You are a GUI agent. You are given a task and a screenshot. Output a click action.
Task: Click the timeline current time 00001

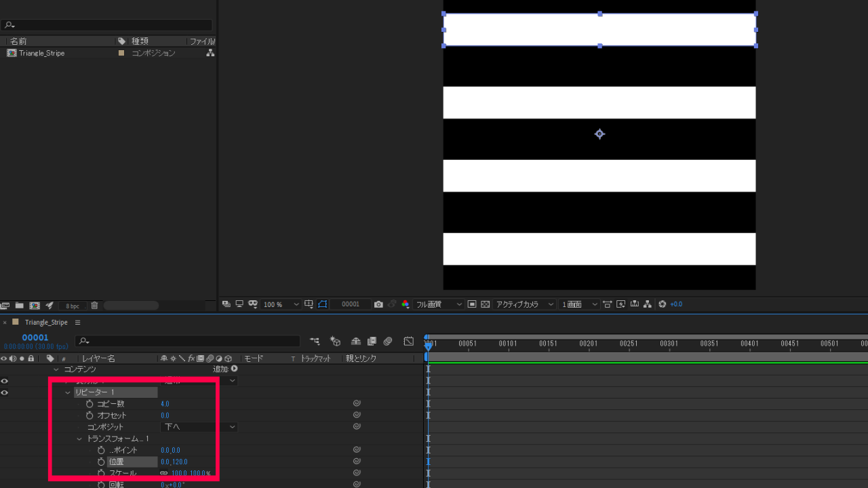pos(35,338)
